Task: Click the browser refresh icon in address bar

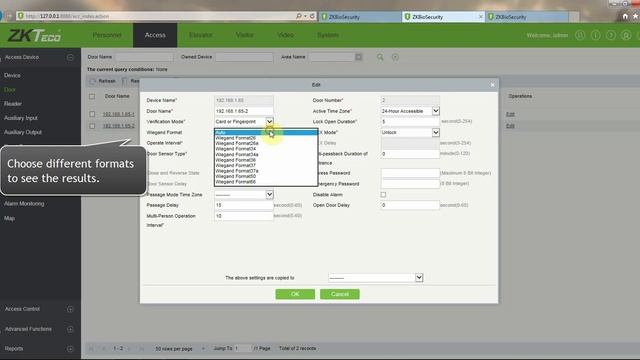Action: (312, 16)
